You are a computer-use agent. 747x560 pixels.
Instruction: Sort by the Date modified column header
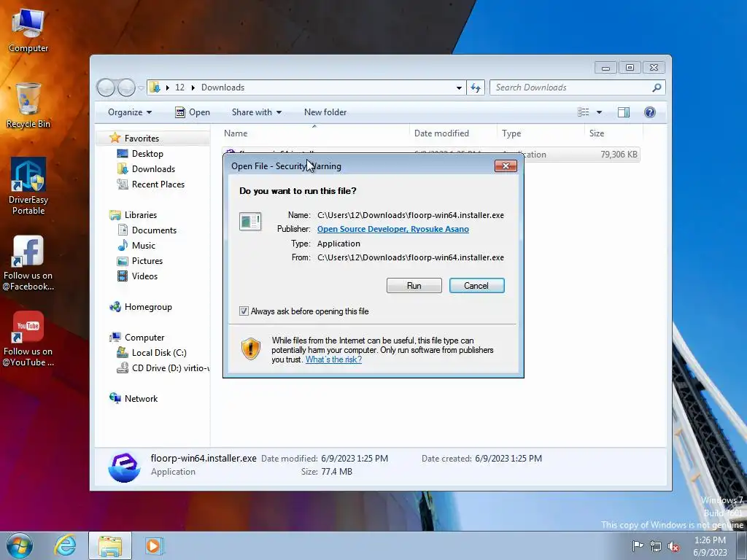click(452, 133)
